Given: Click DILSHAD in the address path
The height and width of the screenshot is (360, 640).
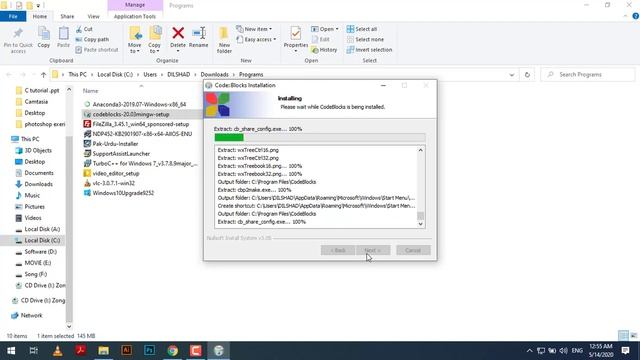Looking at the screenshot, I should [x=179, y=75].
